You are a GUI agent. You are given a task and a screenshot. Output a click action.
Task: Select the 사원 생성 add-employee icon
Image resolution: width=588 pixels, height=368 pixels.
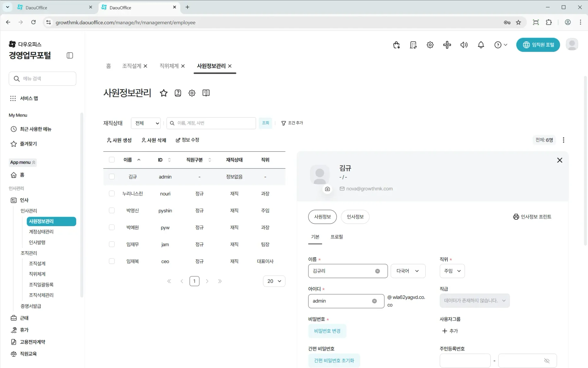[x=109, y=140]
